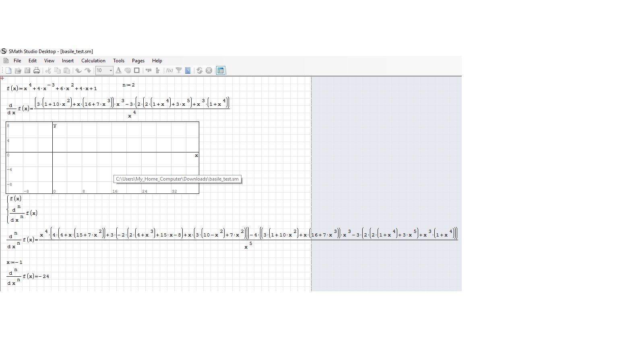Image resolution: width=644 pixels, height=362 pixels.
Task: Open the Pages menu
Action: (x=138, y=61)
